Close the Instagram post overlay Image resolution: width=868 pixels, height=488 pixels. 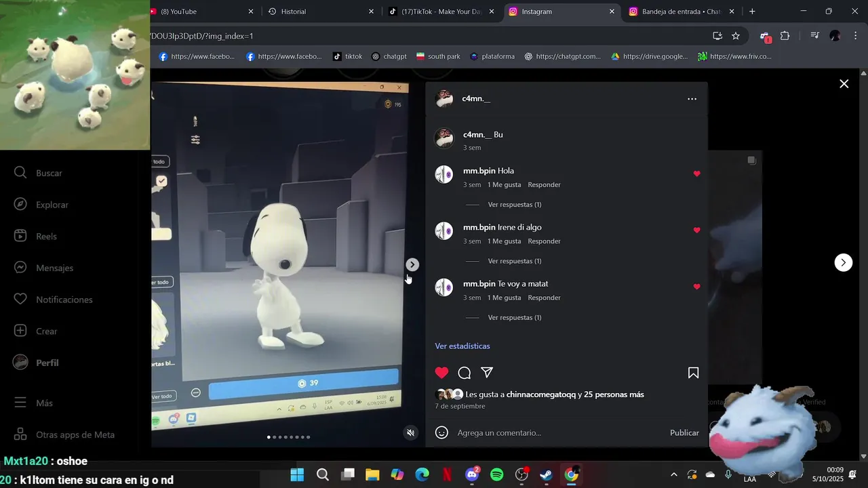coord(844,84)
